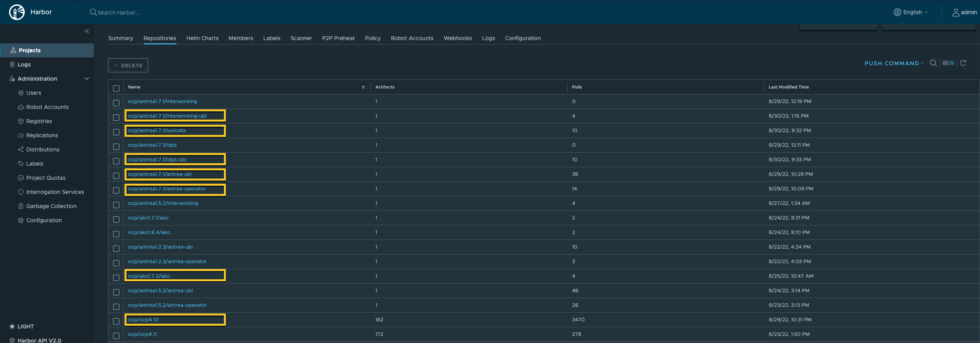Expand the PUSH COMMAND dropdown
The height and width of the screenshot is (343, 980).
[x=894, y=63]
